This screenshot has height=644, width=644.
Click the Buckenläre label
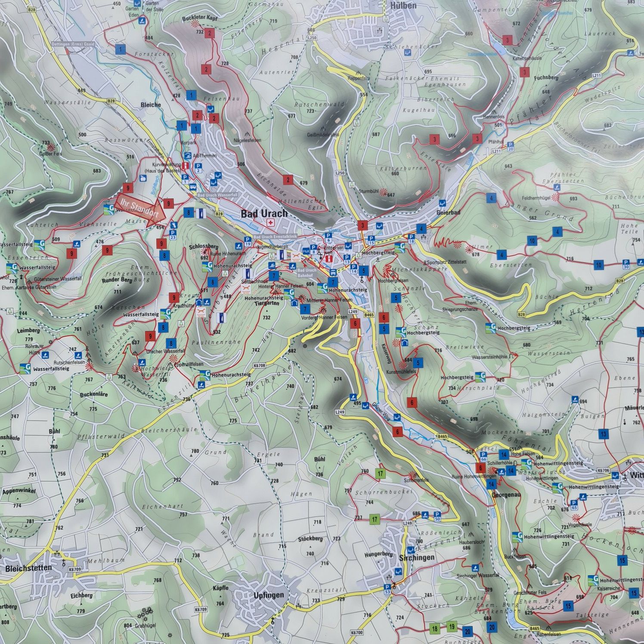[x=94, y=394]
